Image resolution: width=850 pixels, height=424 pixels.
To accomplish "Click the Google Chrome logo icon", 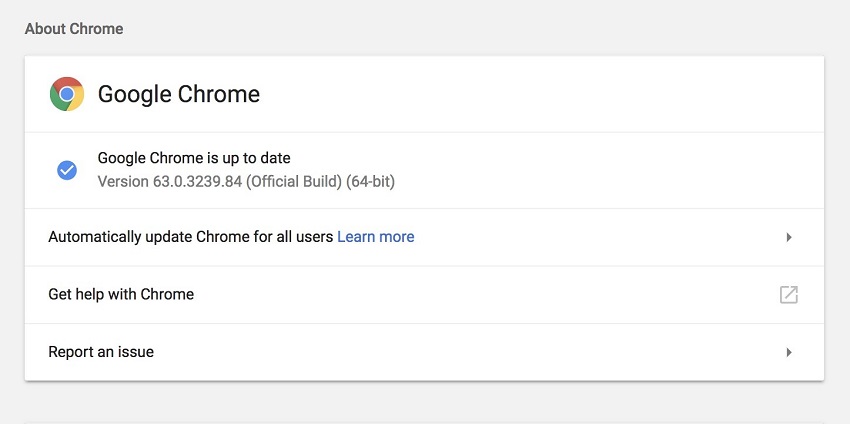I will click(67, 94).
